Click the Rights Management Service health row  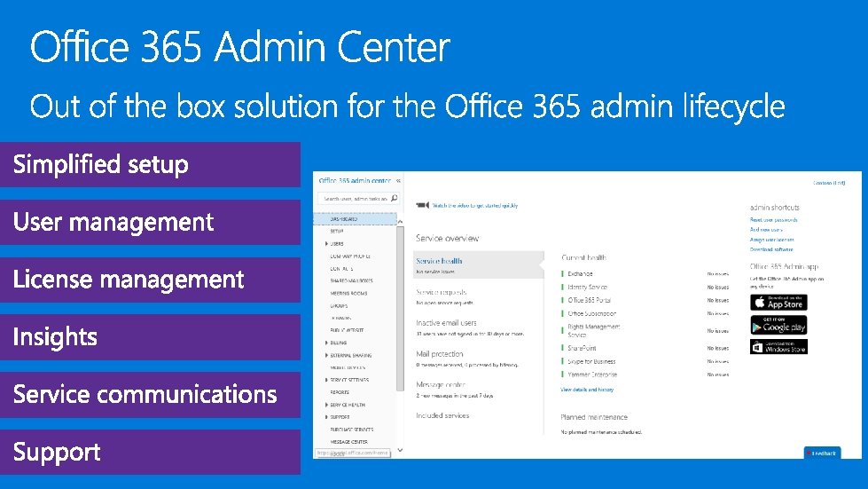click(645, 331)
